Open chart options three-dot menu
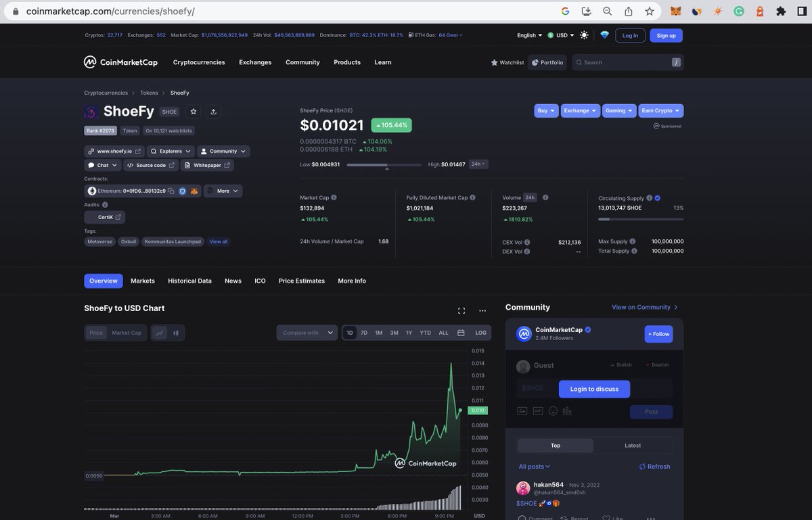The height and width of the screenshot is (520, 812). point(482,311)
